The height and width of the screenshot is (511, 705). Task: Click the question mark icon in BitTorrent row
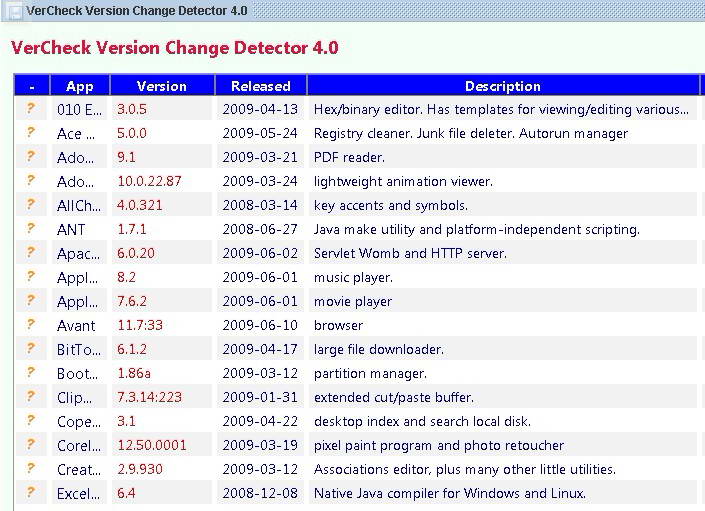[x=31, y=349]
